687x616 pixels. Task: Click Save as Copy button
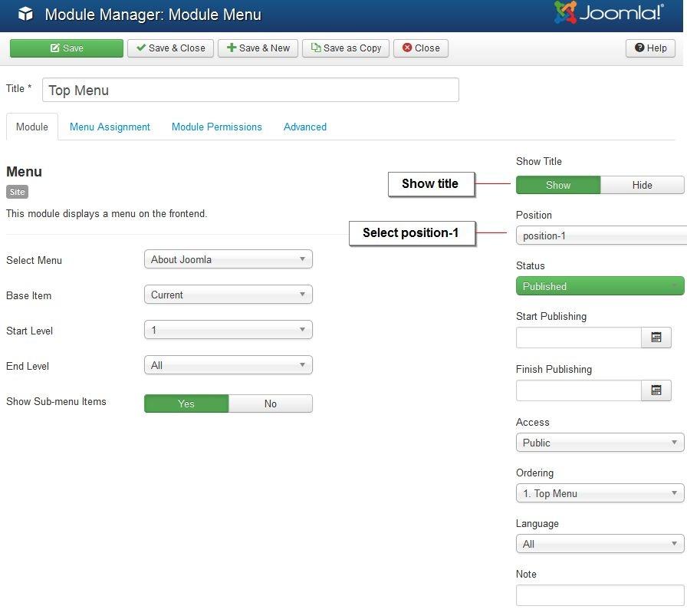tap(346, 48)
